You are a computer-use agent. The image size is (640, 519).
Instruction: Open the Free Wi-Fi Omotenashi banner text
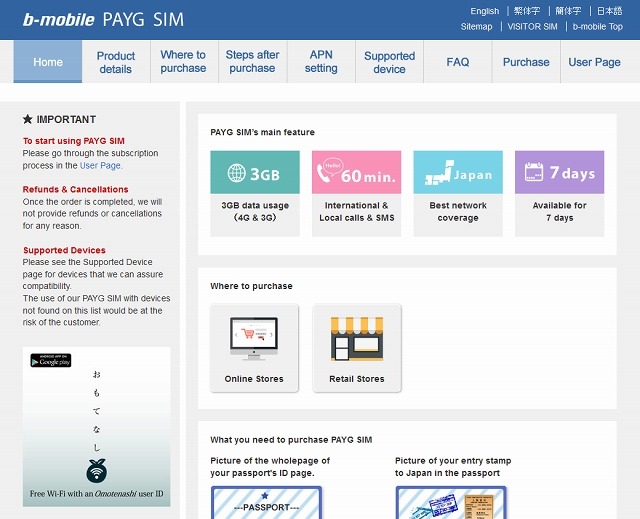[x=96, y=493]
